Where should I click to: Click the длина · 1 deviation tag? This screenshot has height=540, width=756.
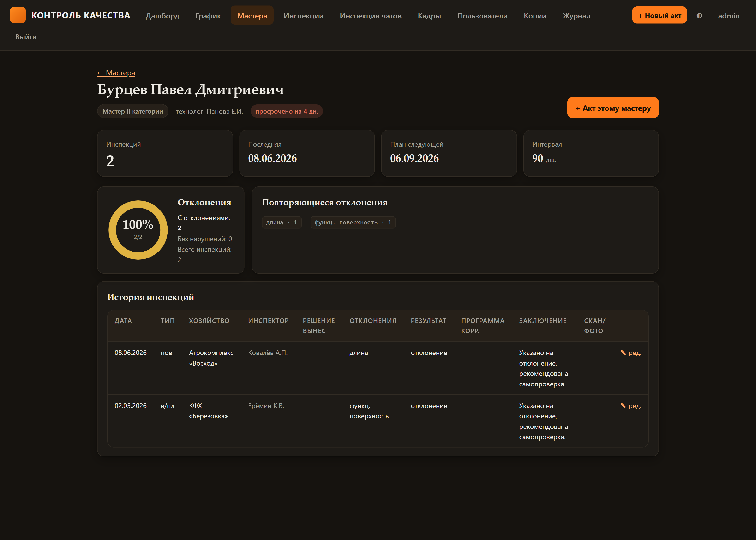pyautogui.click(x=282, y=222)
